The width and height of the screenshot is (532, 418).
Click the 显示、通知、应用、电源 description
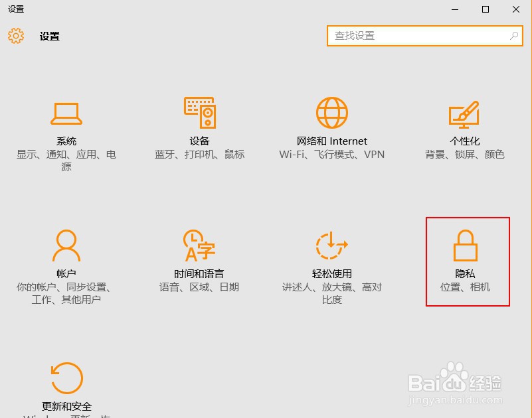[66, 161]
